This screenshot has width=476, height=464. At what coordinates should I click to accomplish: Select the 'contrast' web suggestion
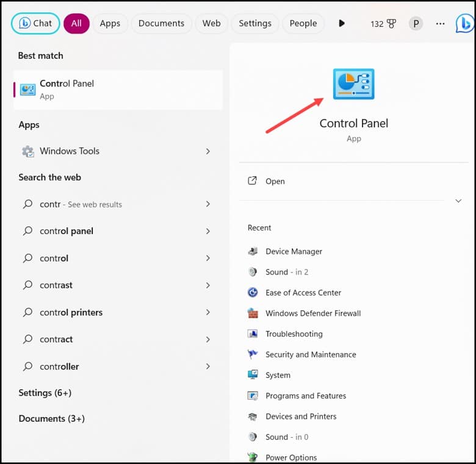118,285
